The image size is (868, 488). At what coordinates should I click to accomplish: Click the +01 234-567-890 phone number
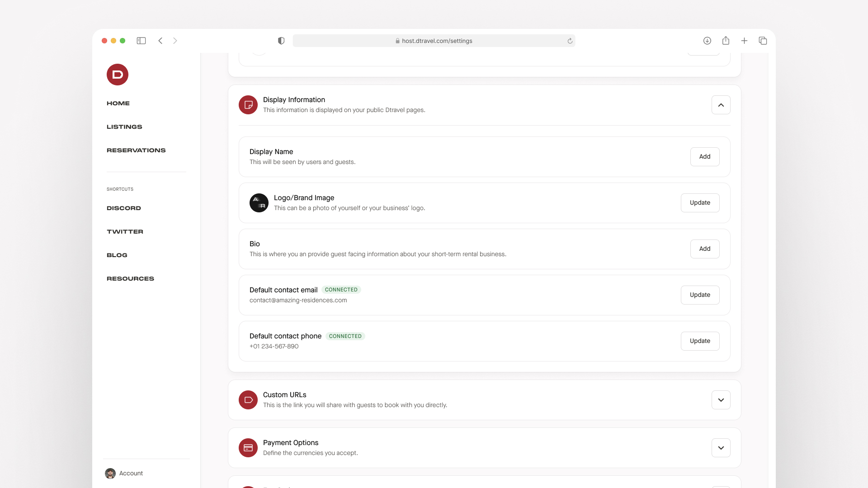coord(274,347)
